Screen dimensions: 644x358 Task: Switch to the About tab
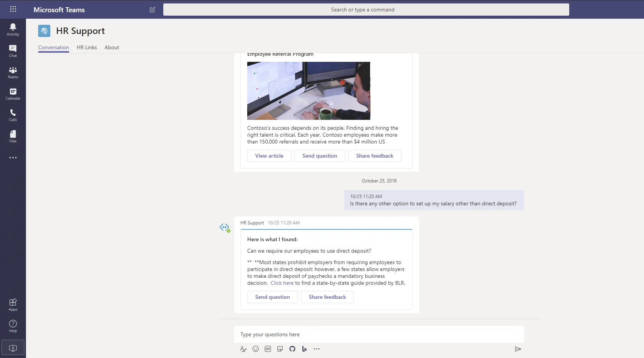pyautogui.click(x=112, y=47)
